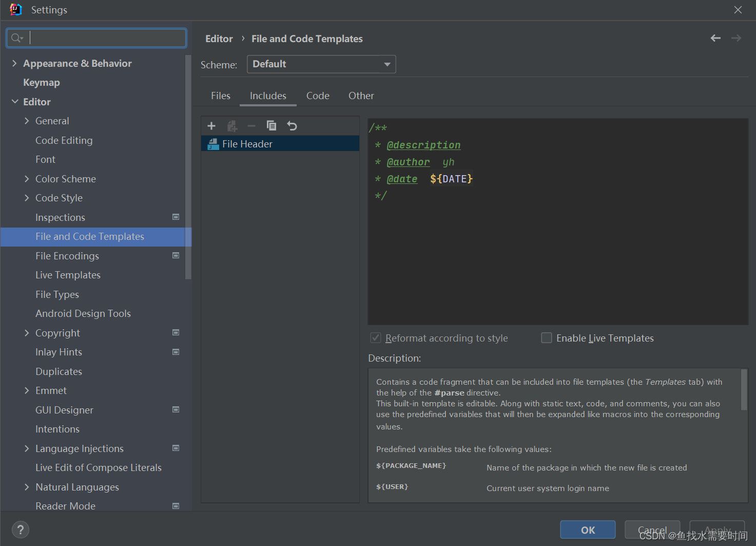Expand the Code Style node
The width and height of the screenshot is (756, 546).
27,198
